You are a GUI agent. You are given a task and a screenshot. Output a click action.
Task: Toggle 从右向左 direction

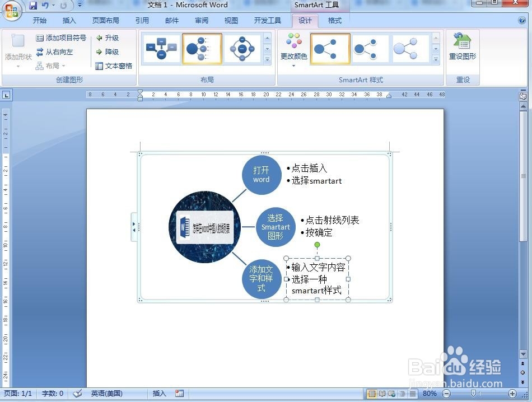(54, 52)
